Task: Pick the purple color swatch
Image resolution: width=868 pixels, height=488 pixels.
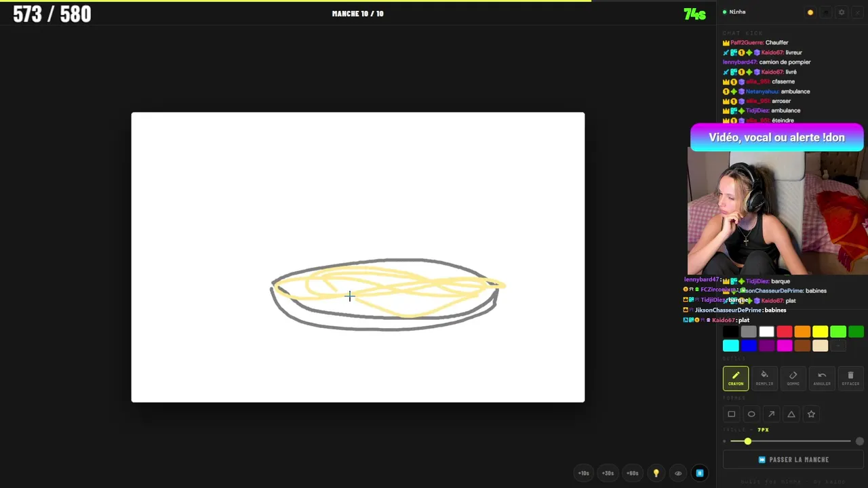Action: 766,346
